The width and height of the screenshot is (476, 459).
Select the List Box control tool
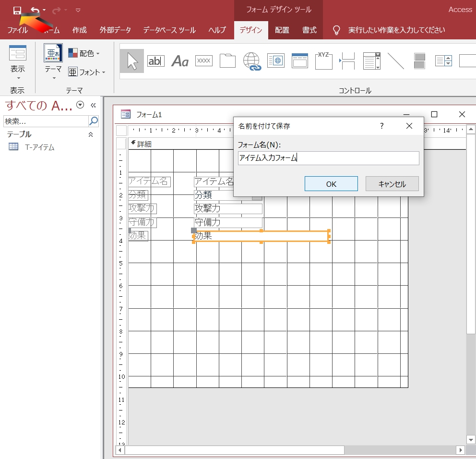[443, 61]
